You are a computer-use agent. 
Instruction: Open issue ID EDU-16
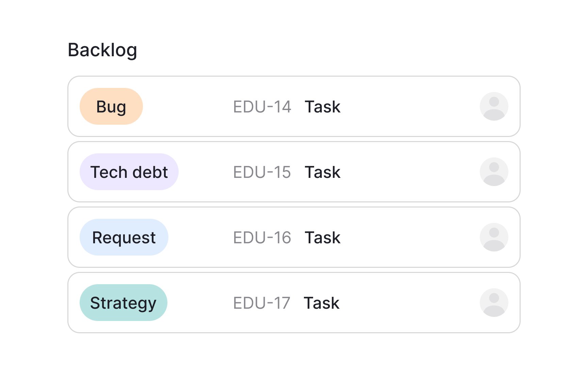[262, 237]
